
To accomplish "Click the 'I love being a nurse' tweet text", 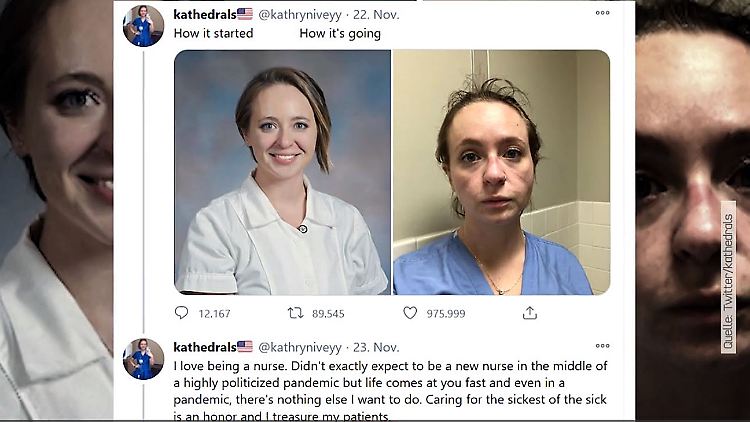I will (x=390, y=391).
